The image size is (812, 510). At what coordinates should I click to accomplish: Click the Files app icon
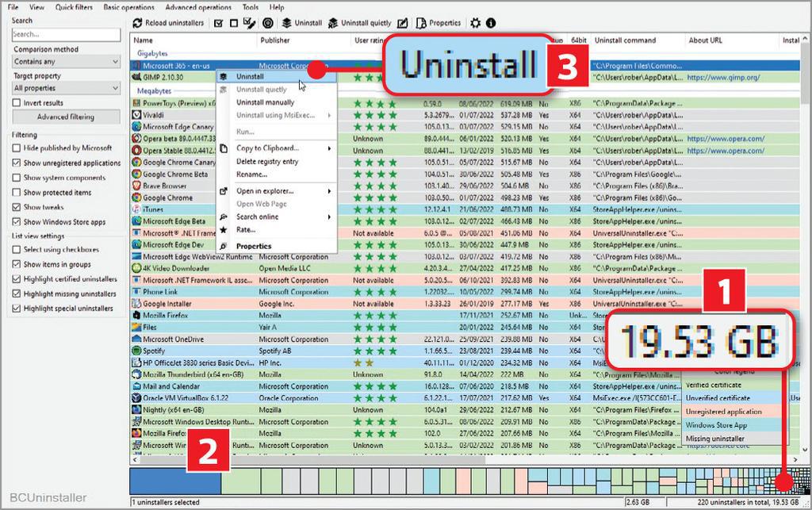click(x=136, y=328)
